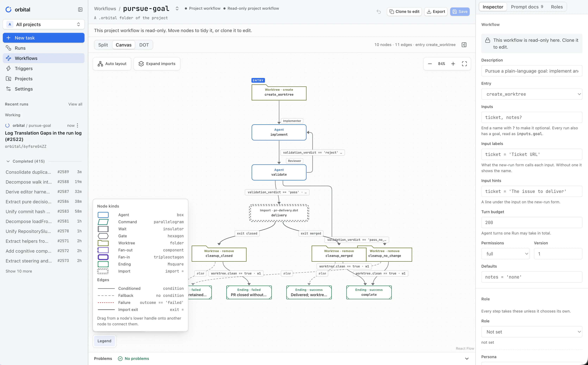Click the Expand imports button
Screen dimensions: 588x365
[x=157, y=64]
